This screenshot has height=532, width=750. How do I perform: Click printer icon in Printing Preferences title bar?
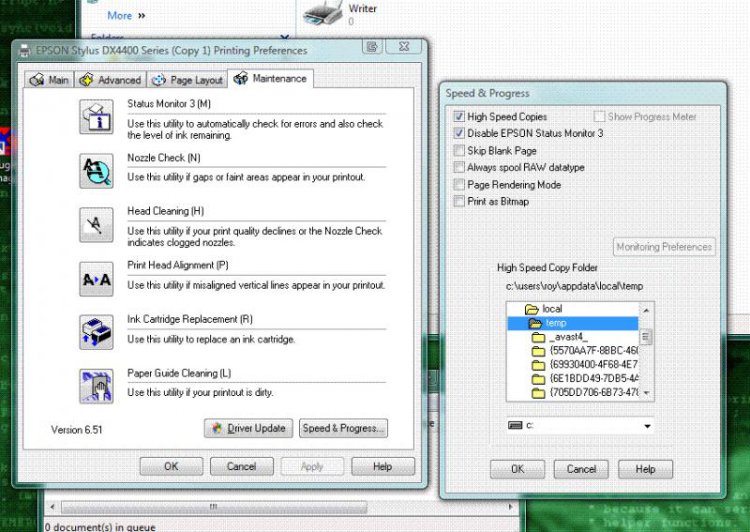pyautogui.click(x=24, y=51)
